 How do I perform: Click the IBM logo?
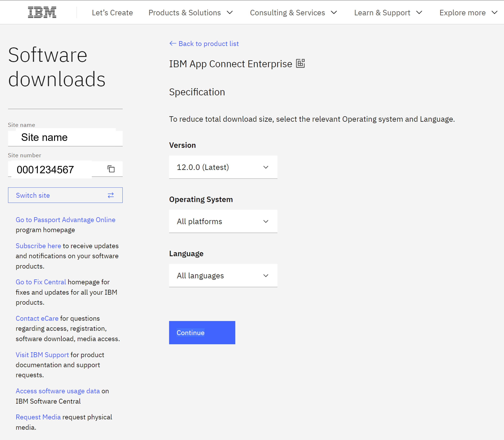click(42, 12)
